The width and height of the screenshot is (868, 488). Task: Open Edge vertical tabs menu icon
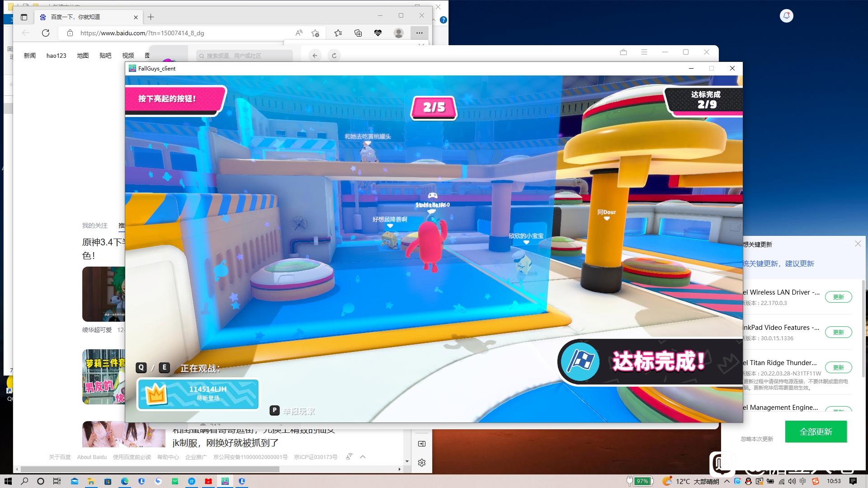click(24, 17)
